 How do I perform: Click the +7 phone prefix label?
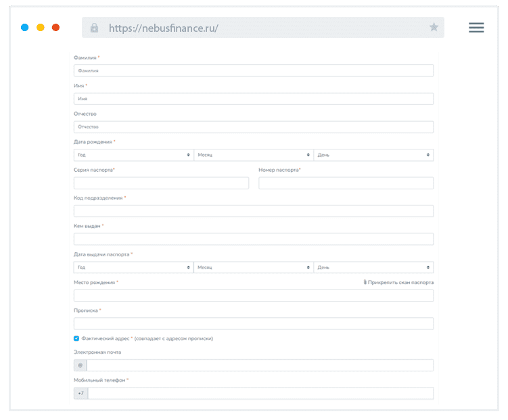pos(81,394)
